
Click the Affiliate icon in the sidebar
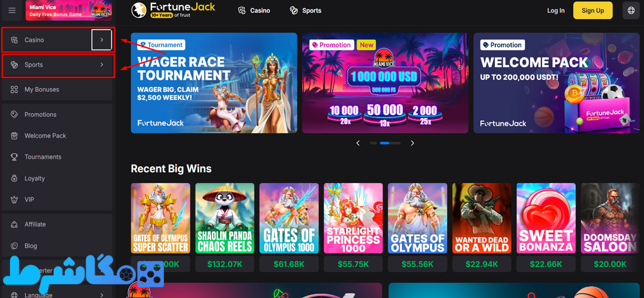pyautogui.click(x=14, y=225)
